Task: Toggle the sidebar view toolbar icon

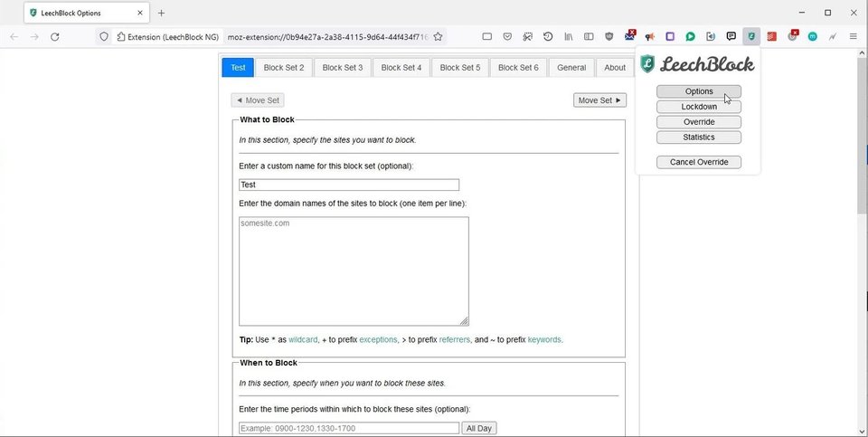Action: tap(589, 36)
